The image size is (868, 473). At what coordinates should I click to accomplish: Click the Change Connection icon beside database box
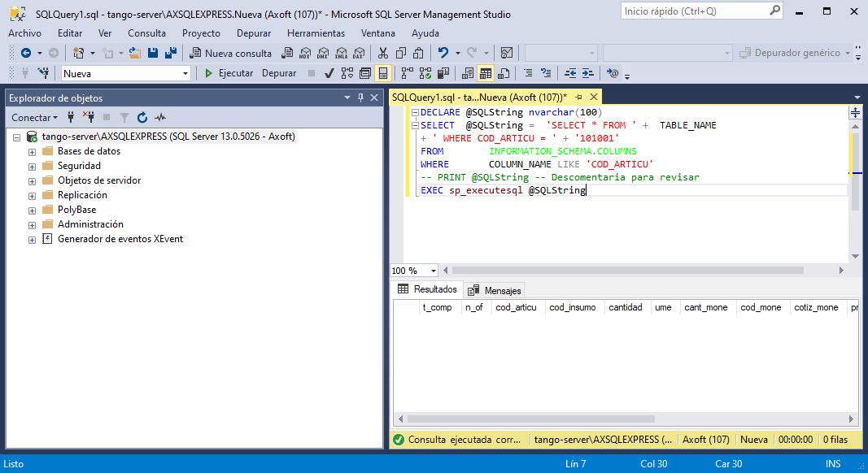[x=44, y=73]
